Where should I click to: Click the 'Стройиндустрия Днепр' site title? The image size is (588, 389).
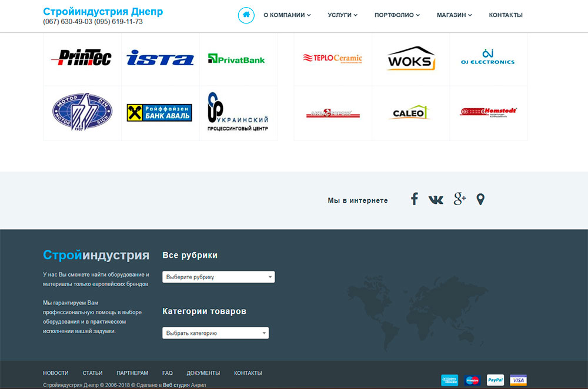(x=103, y=12)
